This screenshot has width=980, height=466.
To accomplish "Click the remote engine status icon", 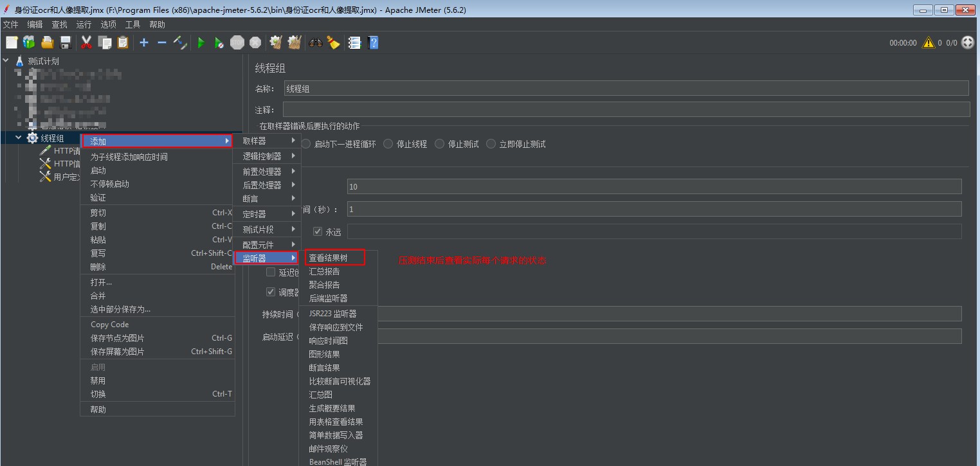I will pyautogui.click(x=968, y=42).
